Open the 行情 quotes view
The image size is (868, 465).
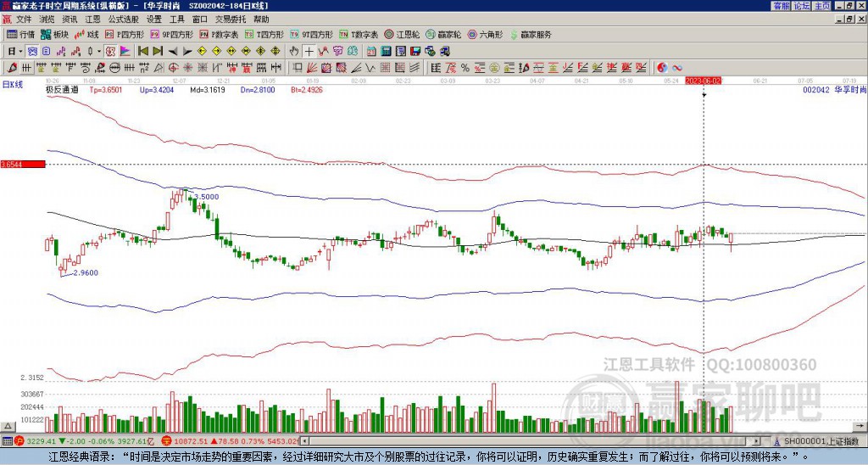20,34
